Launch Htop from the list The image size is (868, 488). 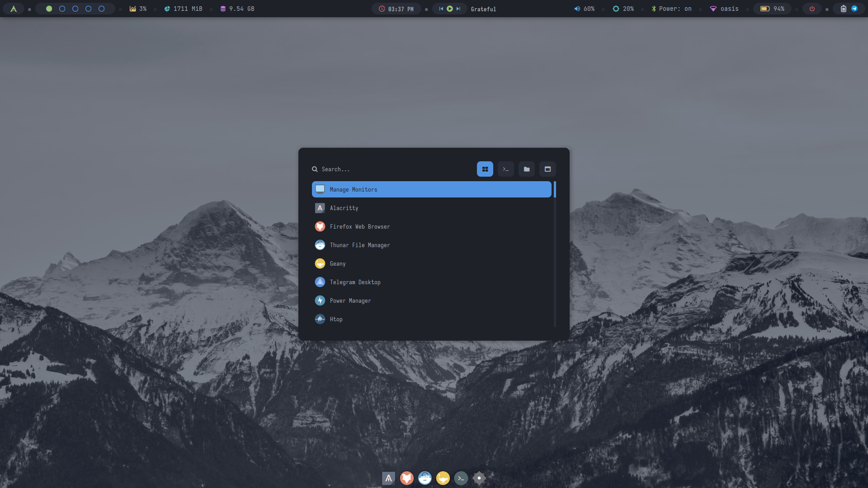pos(336,319)
